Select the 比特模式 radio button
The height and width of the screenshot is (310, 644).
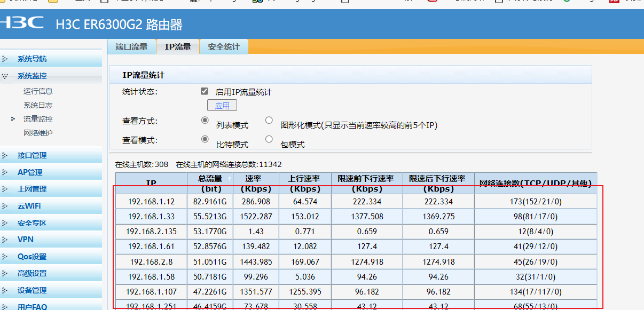pyautogui.click(x=205, y=139)
